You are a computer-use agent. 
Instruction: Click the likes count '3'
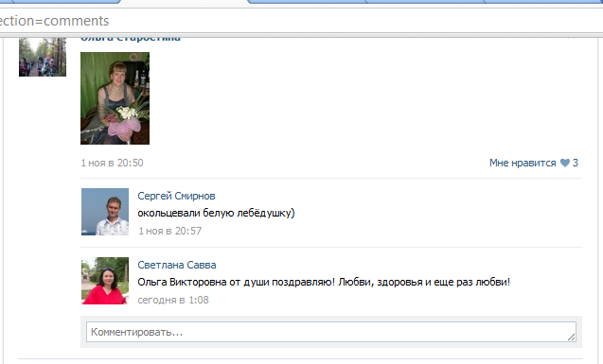(x=576, y=163)
